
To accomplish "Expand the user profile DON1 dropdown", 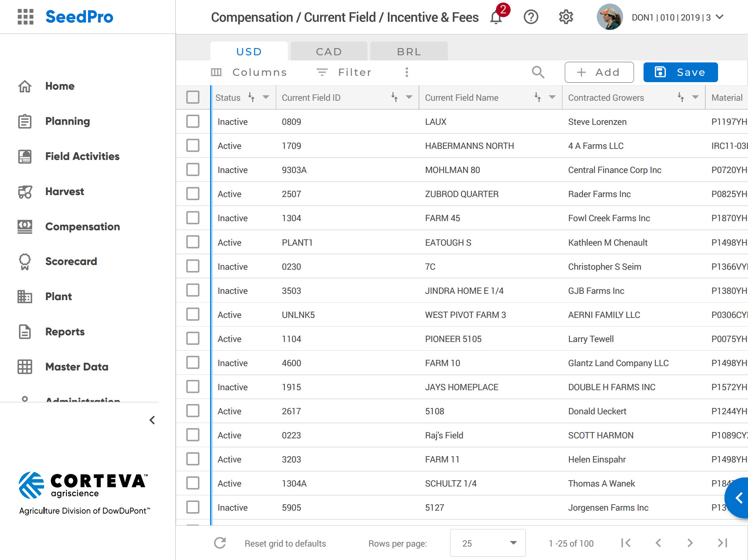I will point(720,17).
